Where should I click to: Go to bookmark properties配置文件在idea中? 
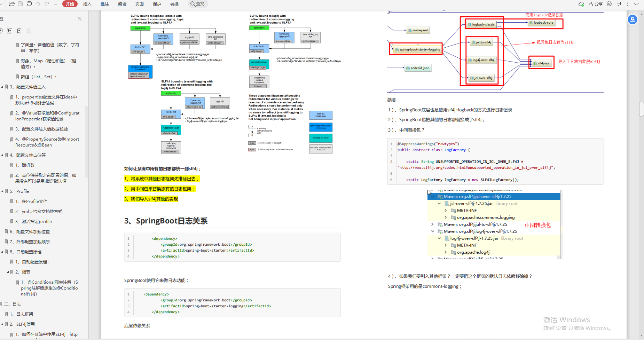pyautogui.click(x=46, y=100)
